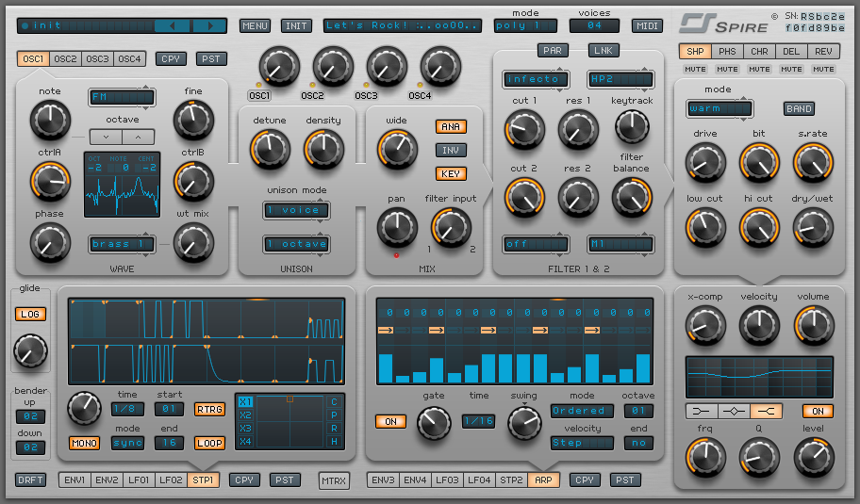Click the Spire logo
The width and height of the screenshot is (860, 504).
(x=724, y=24)
